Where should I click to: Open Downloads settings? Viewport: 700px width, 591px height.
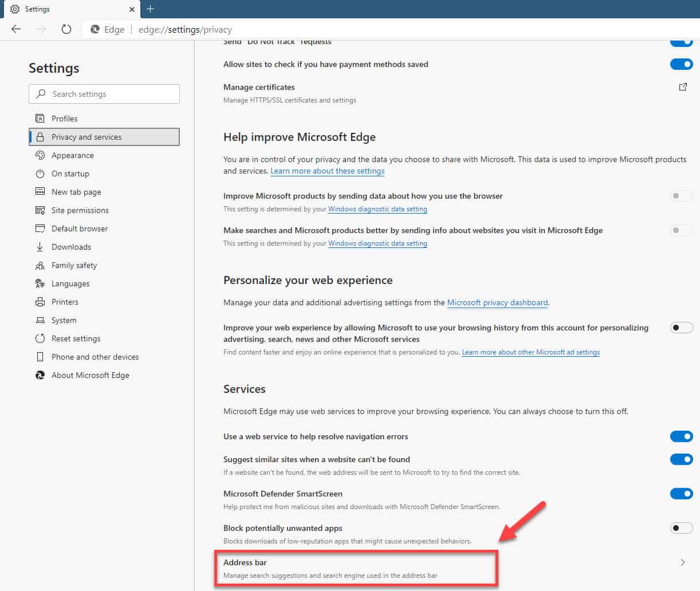pyautogui.click(x=104, y=247)
